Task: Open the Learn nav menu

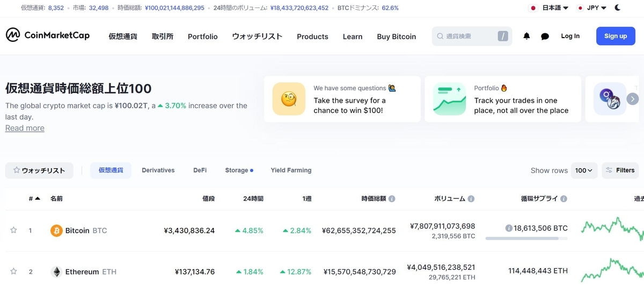Action: [x=353, y=37]
